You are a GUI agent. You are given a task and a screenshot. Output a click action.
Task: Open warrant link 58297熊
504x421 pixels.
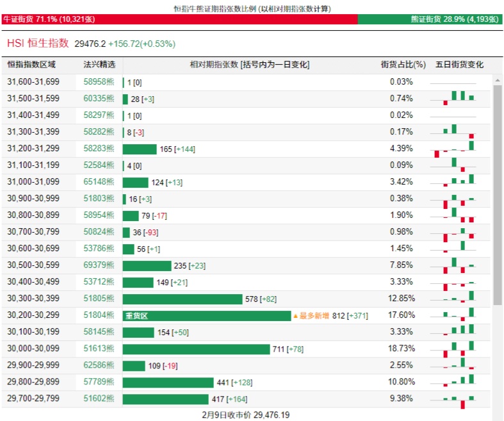click(x=99, y=115)
